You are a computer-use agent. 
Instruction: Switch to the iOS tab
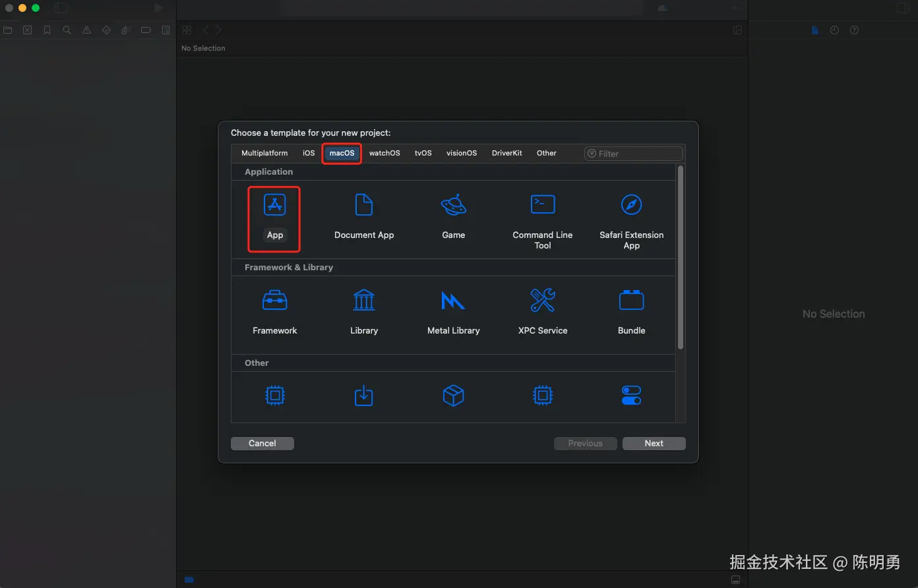pos(309,153)
